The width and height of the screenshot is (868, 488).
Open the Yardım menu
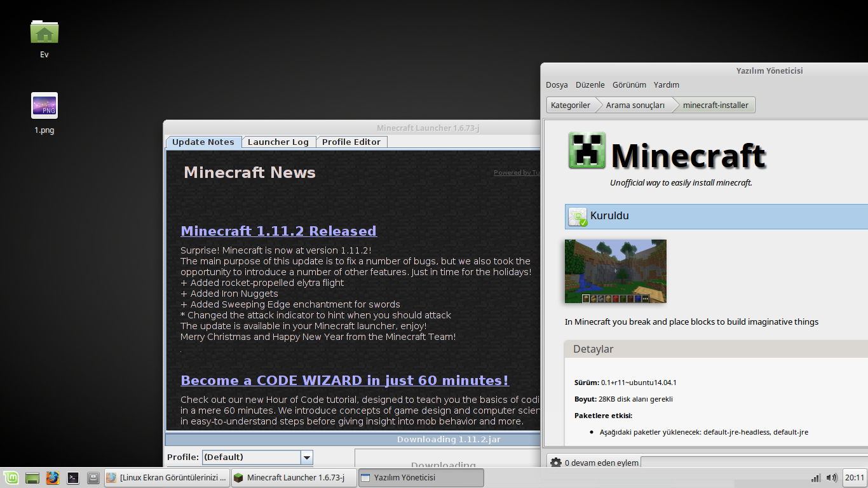click(667, 85)
